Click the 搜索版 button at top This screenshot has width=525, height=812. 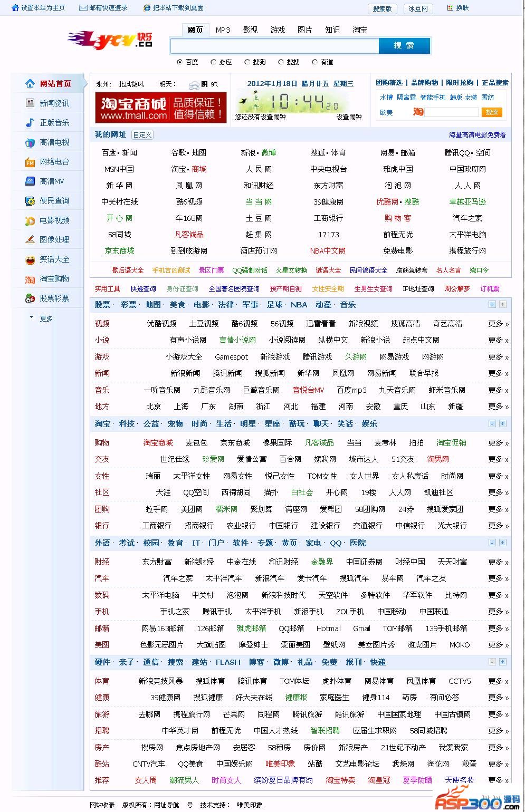[382, 8]
